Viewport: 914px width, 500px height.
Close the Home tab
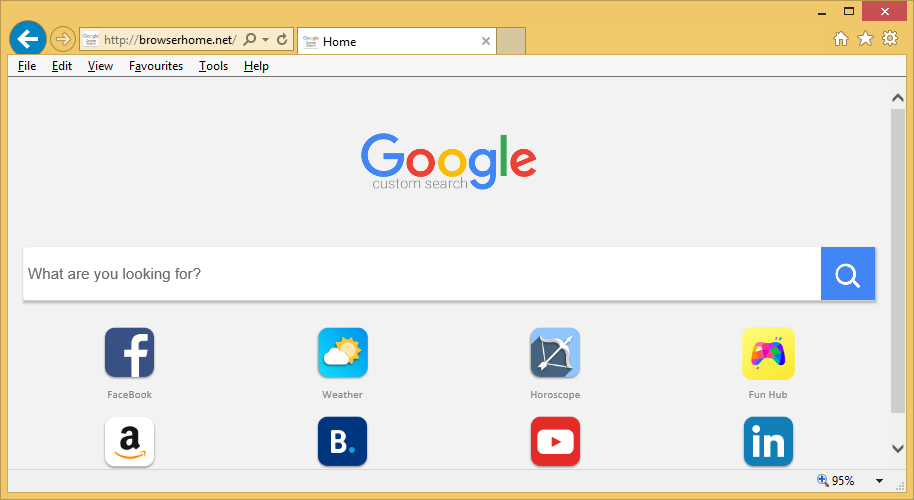486,41
